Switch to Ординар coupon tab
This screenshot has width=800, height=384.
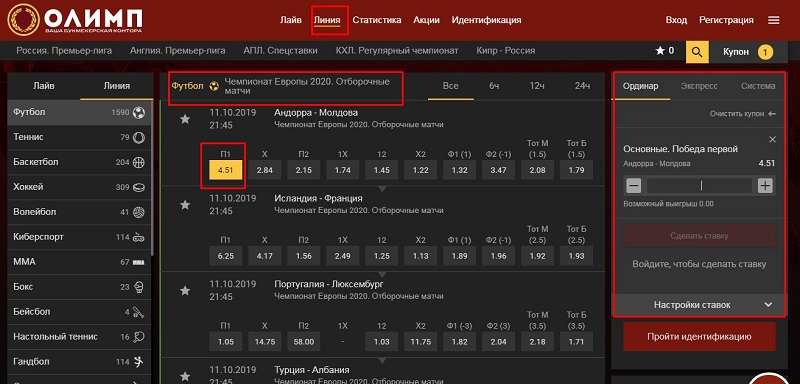point(640,86)
